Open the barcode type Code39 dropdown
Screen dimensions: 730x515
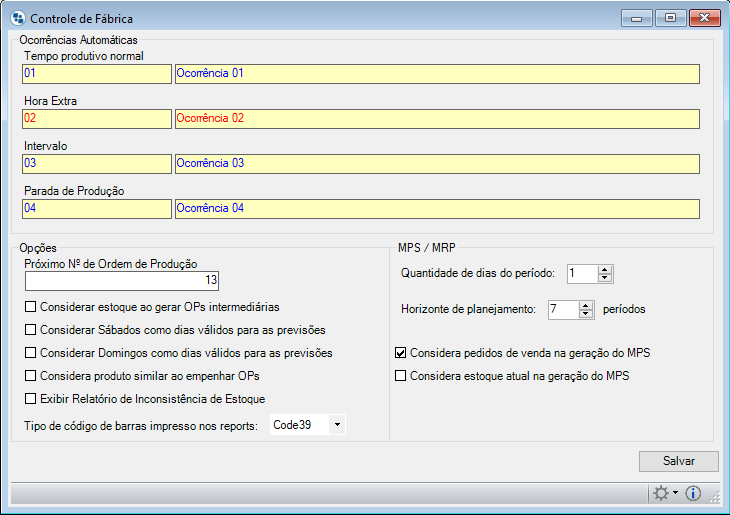337,426
